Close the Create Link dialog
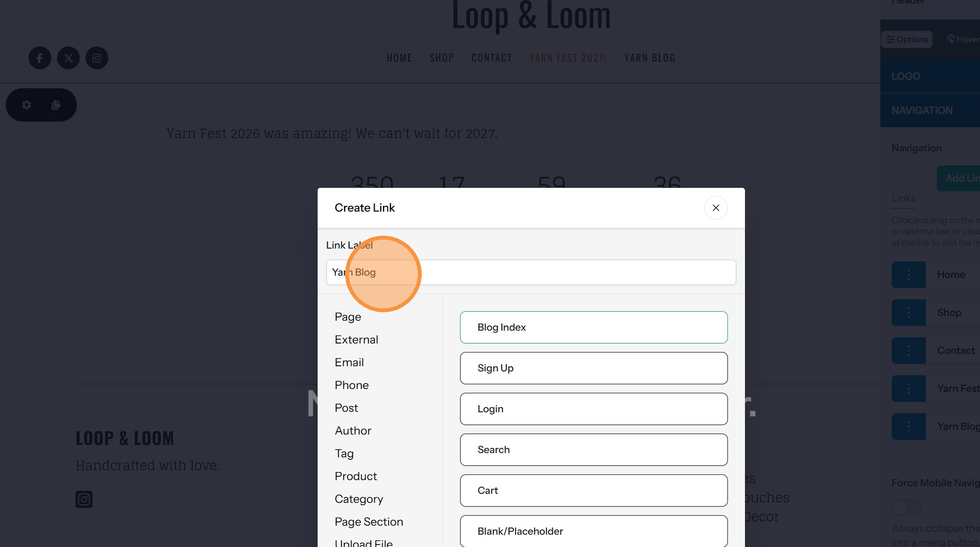Screen dimensions: 980x547 point(716,208)
